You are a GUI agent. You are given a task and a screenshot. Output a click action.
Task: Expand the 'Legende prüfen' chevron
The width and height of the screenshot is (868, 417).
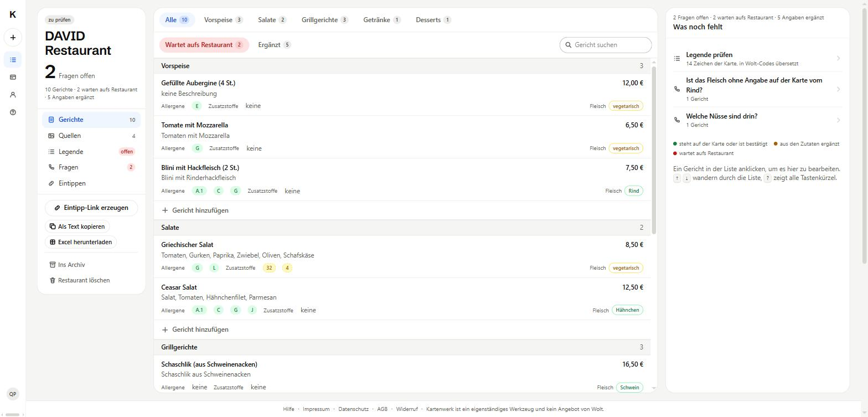838,58
